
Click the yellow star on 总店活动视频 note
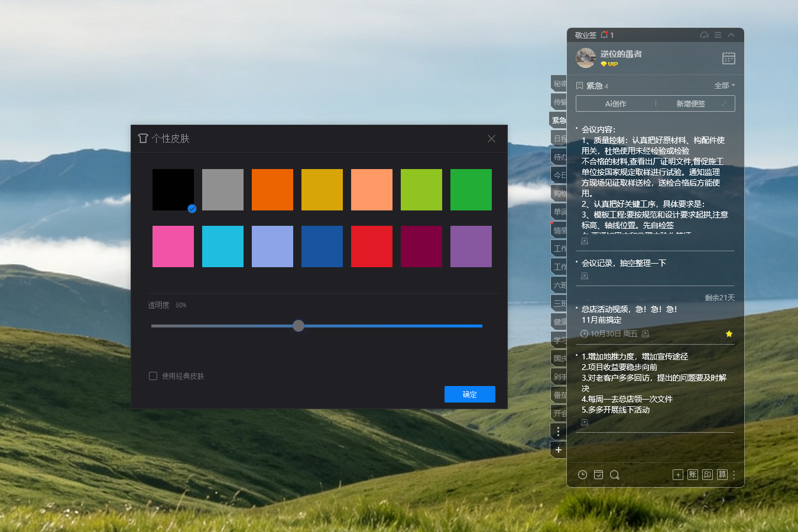(x=729, y=334)
